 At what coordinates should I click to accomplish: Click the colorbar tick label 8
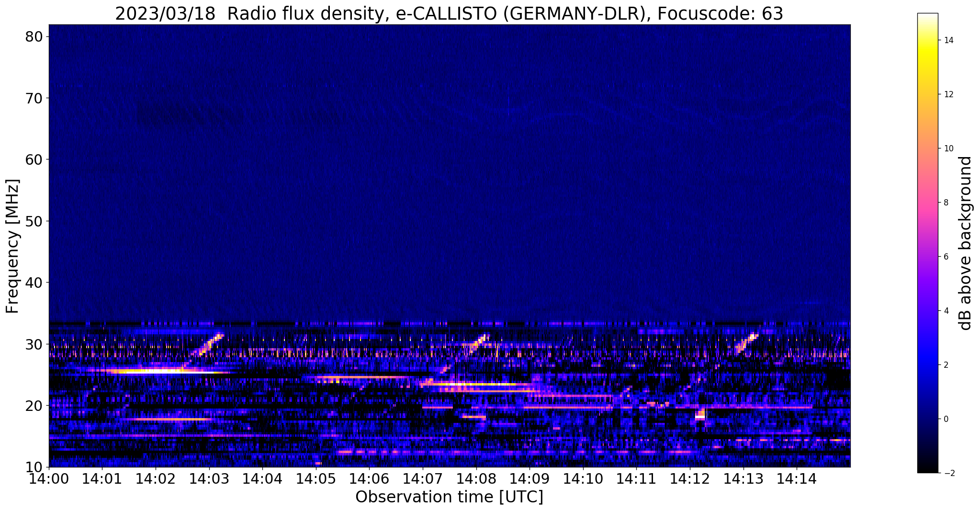pyautogui.click(x=946, y=203)
